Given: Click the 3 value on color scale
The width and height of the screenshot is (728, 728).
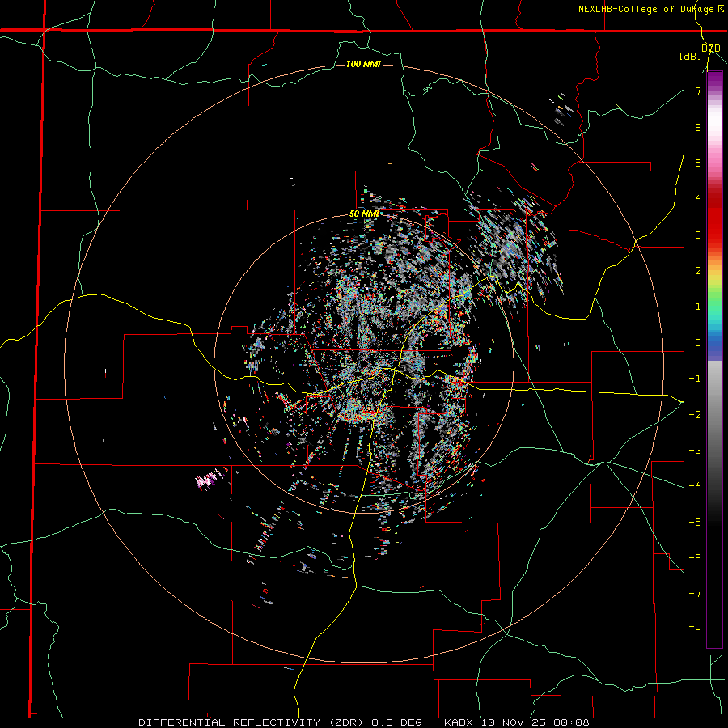Looking at the screenshot, I should 698,235.
